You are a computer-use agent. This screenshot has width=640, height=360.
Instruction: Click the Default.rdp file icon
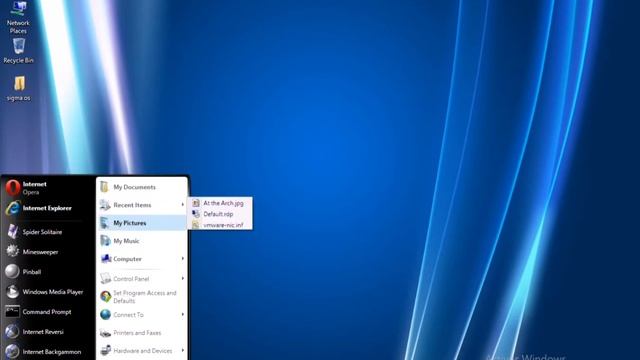coord(196,214)
